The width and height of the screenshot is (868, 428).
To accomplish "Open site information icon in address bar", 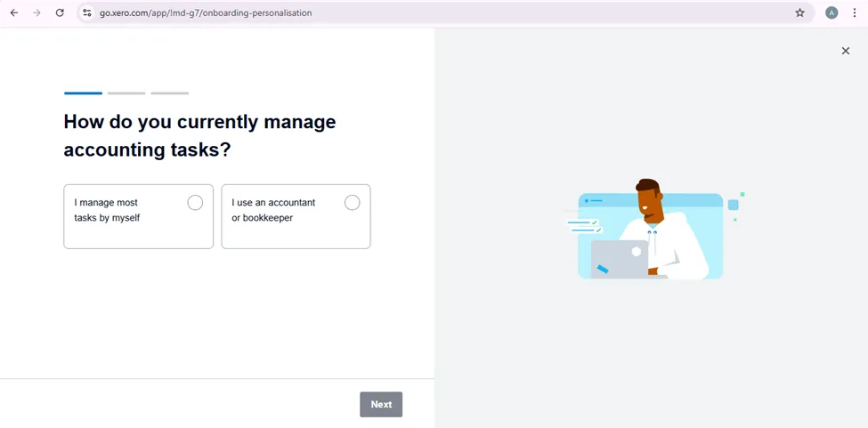I will click(x=86, y=12).
